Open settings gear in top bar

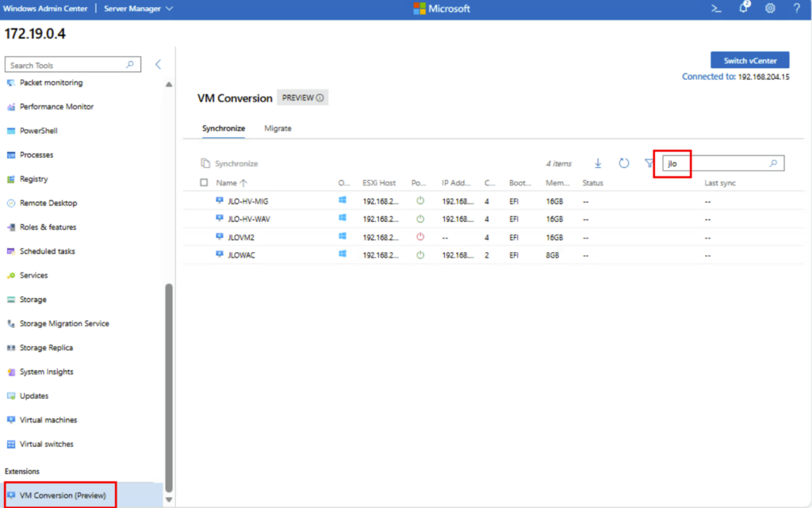point(770,9)
